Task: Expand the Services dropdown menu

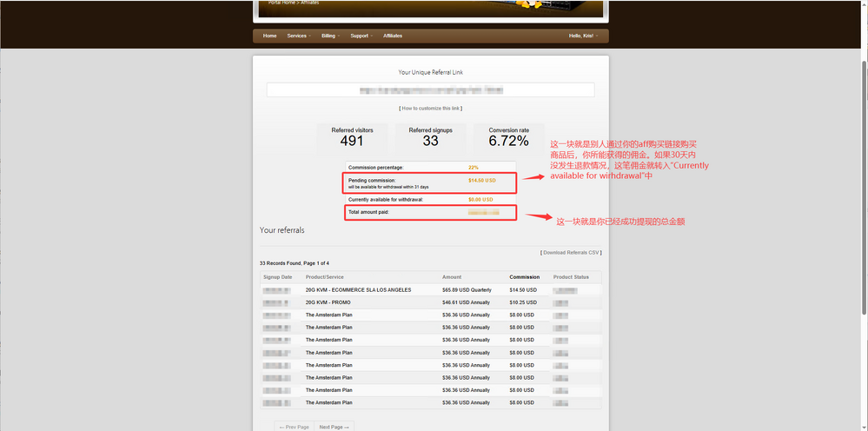Action: click(297, 36)
